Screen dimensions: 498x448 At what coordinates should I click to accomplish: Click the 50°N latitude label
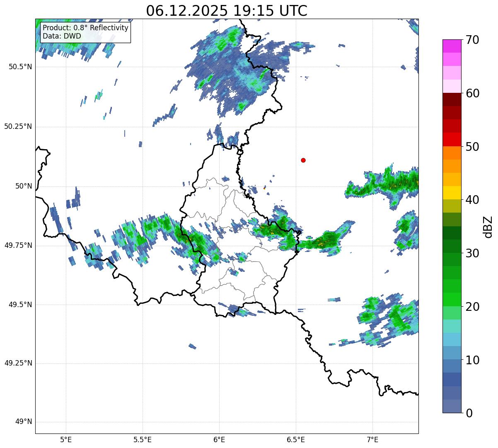[24, 186]
